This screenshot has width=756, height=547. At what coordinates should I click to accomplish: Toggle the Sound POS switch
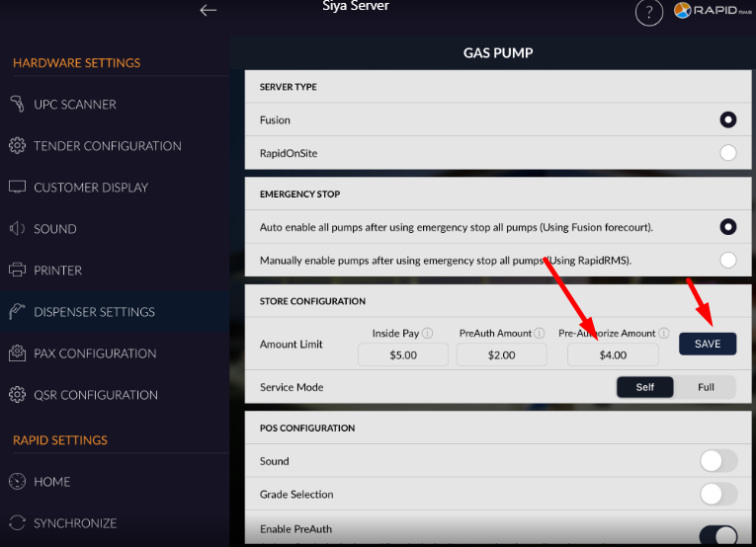[x=718, y=461]
